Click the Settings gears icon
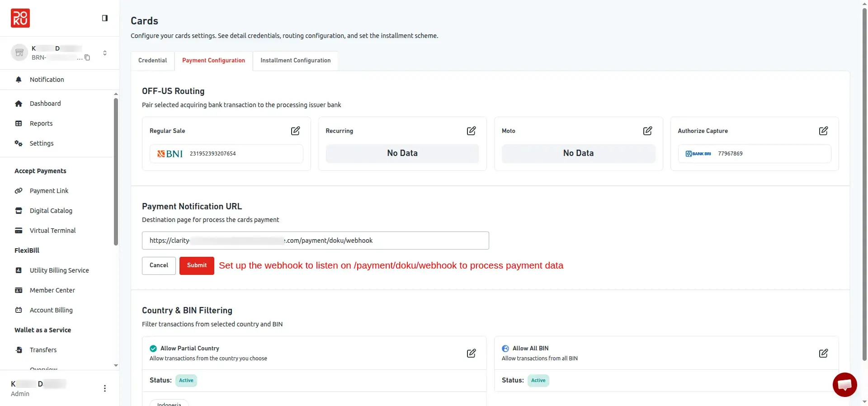Viewport: 868px width, 406px height. coord(19,143)
